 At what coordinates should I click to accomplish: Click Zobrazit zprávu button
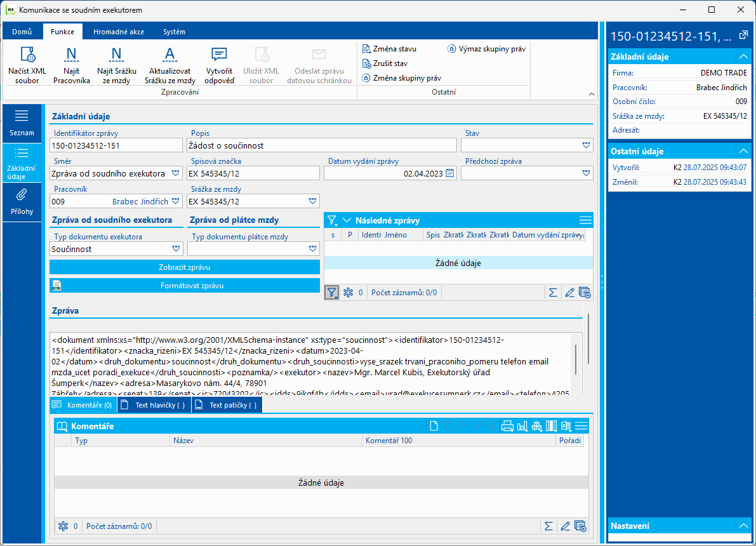185,267
